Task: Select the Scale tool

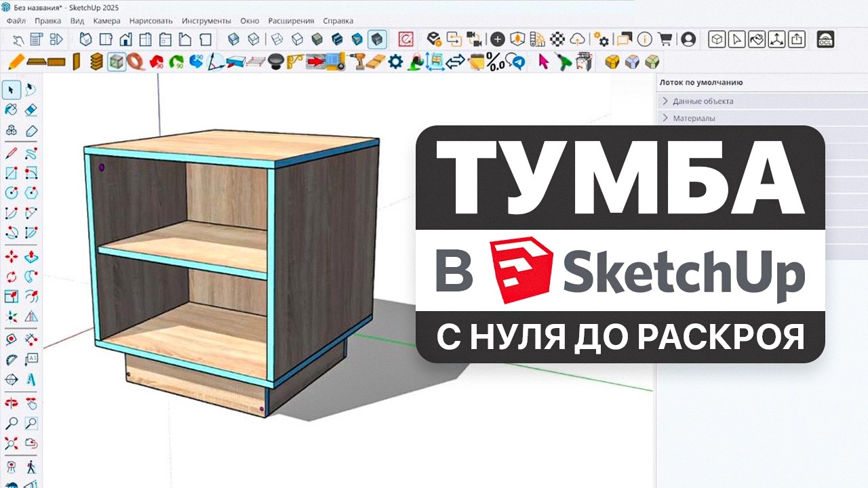Action: (12, 296)
